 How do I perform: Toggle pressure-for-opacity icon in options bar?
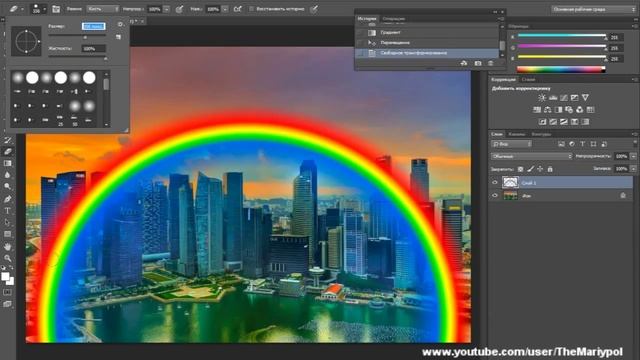click(179, 9)
